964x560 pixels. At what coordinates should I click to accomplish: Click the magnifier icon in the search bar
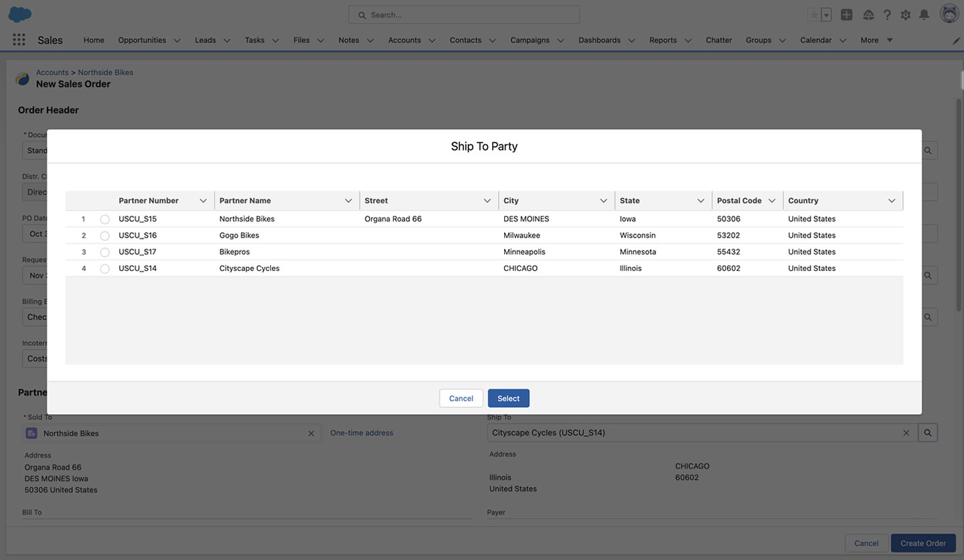pyautogui.click(x=362, y=15)
